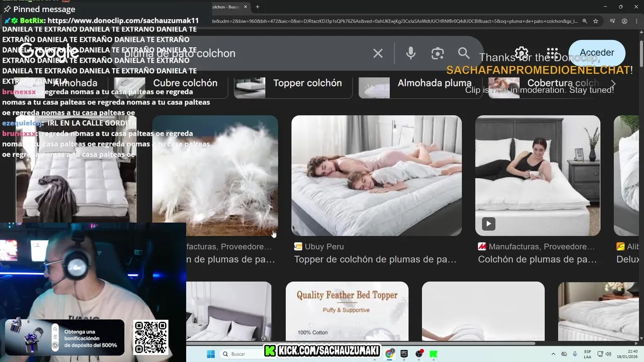Open mother and child on topper image
This screenshot has height=362, width=644.
376,175
